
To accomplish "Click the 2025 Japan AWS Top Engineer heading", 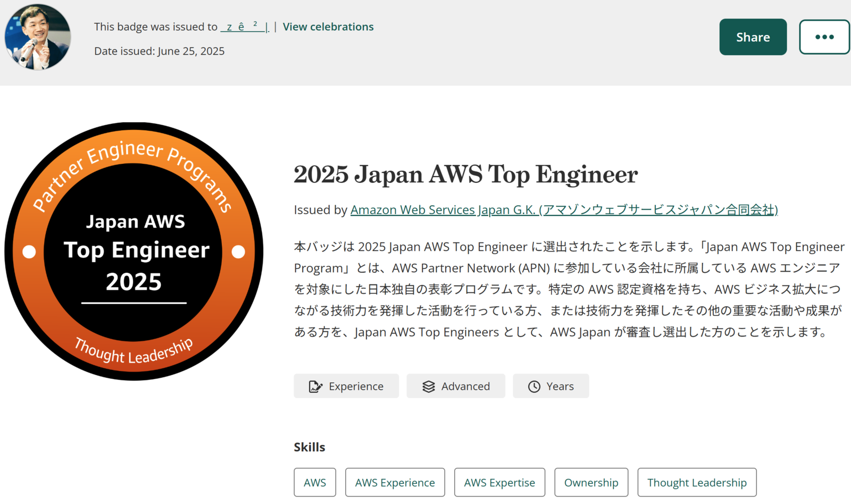I will tap(466, 174).
